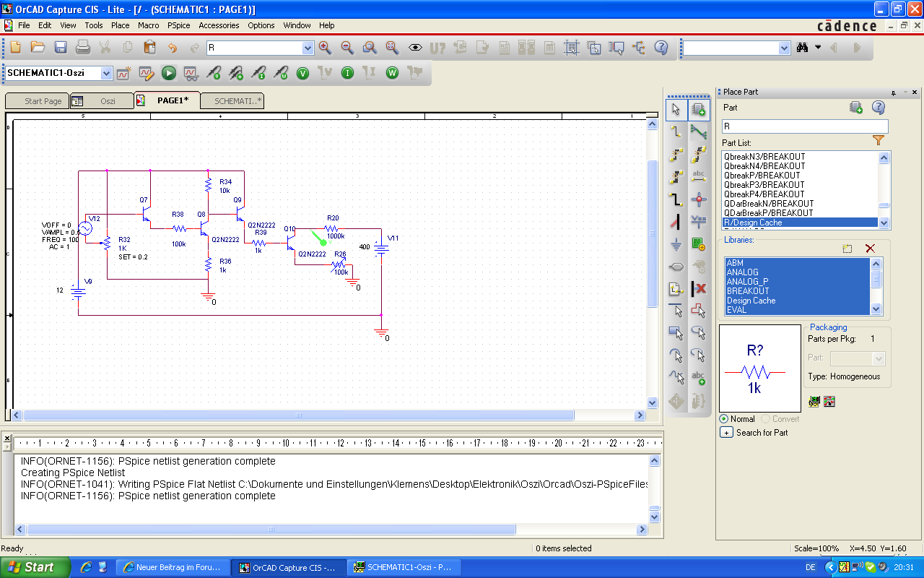Select EVAL in the Libraries list
This screenshot has height=578, width=924.
pyautogui.click(x=798, y=310)
